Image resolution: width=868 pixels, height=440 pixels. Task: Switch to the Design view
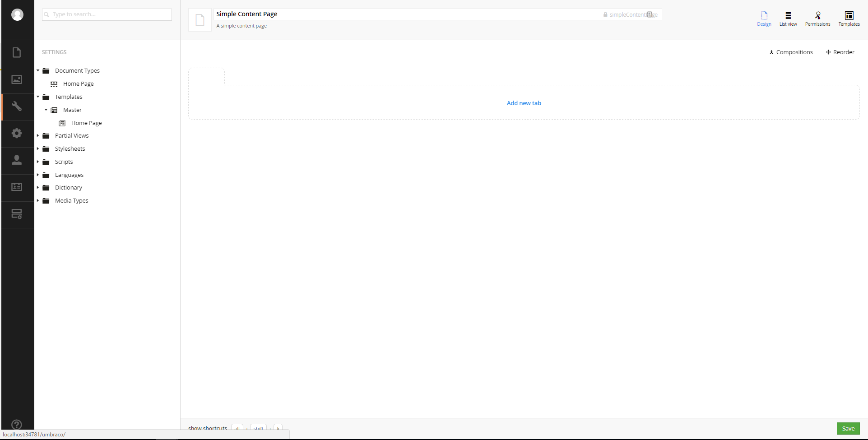pyautogui.click(x=764, y=19)
